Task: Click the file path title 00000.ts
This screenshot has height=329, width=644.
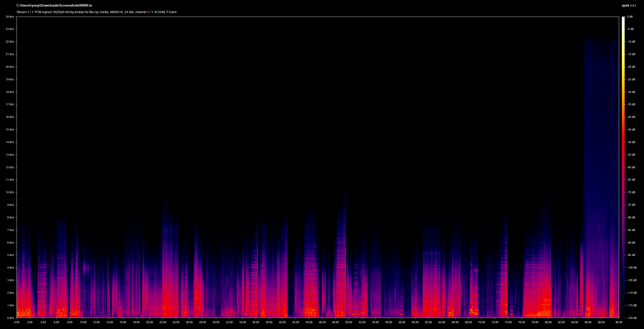Action: (54, 5)
